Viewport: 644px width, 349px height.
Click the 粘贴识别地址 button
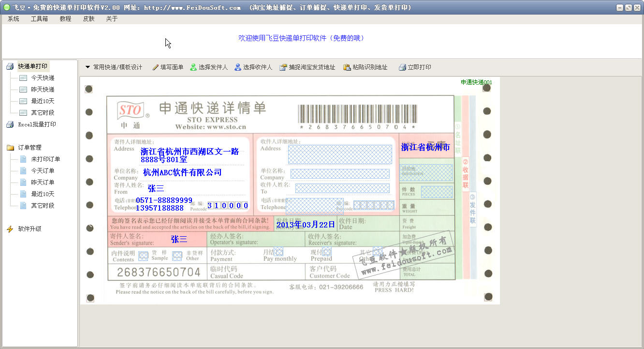(366, 67)
